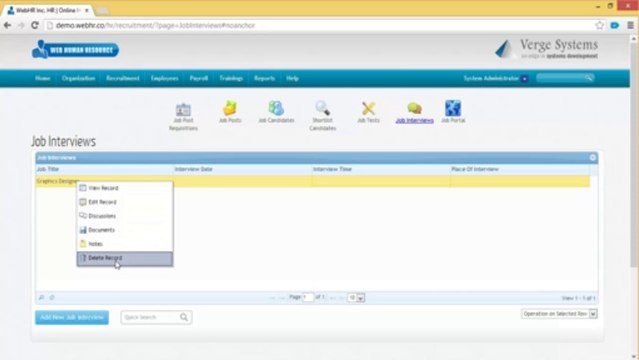Reload the page

point(35,25)
